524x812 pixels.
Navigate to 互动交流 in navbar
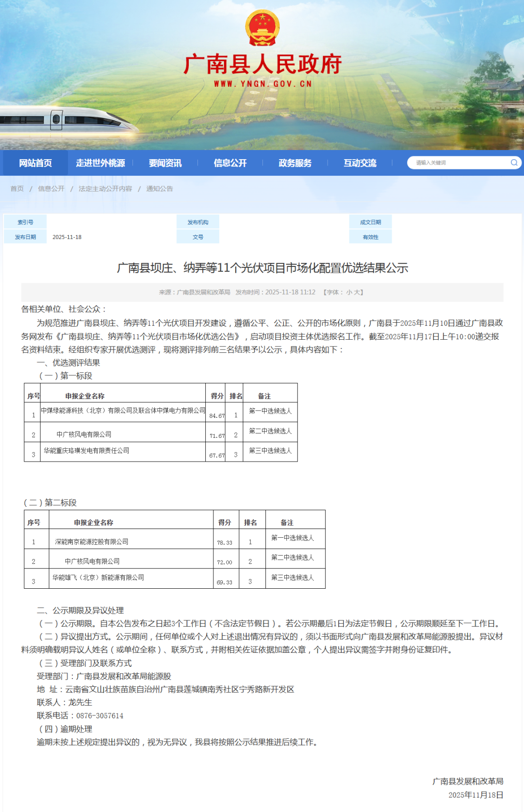pyautogui.click(x=360, y=163)
